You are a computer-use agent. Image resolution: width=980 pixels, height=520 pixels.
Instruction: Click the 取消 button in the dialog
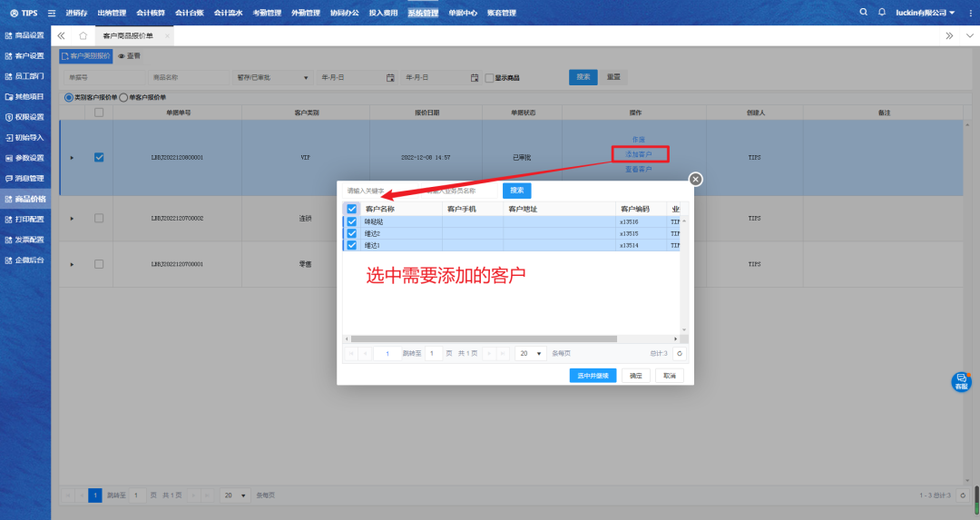click(x=668, y=376)
